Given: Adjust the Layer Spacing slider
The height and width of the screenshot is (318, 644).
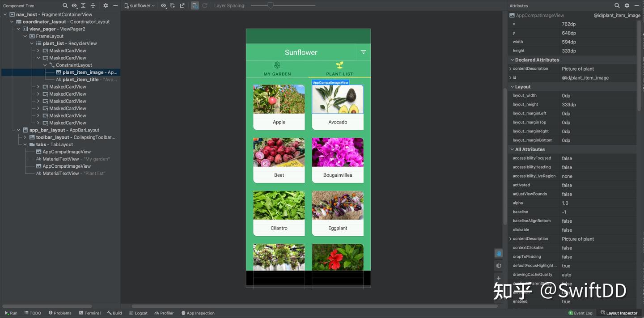Looking at the screenshot, I should 271,5.
